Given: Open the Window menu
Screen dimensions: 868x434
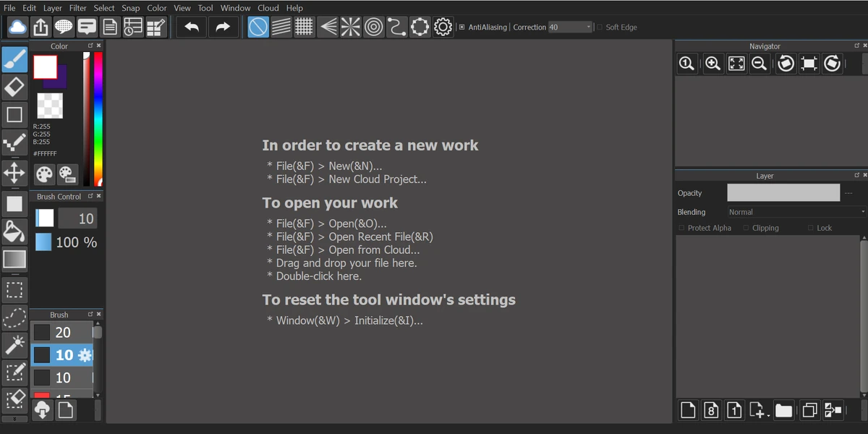Looking at the screenshot, I should pos(235,8).
